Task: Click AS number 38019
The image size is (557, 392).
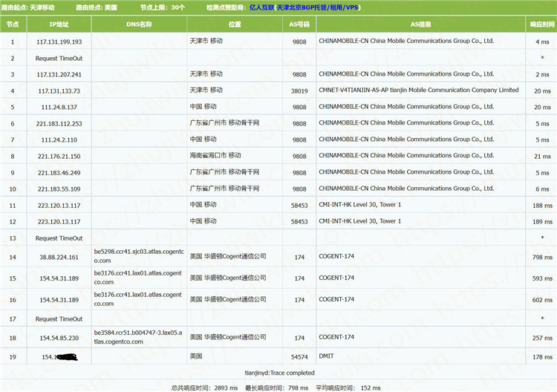Action: [x=299, y=91]
